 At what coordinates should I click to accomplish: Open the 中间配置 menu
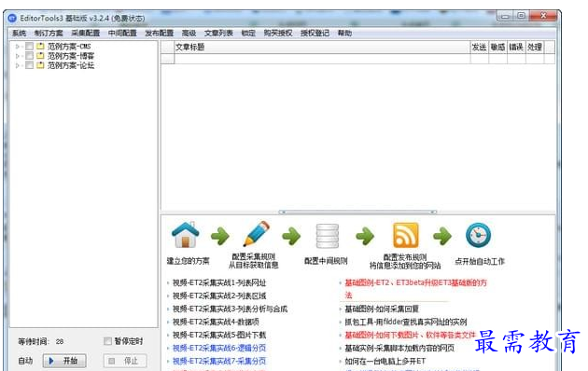click(x=122, y=33)
